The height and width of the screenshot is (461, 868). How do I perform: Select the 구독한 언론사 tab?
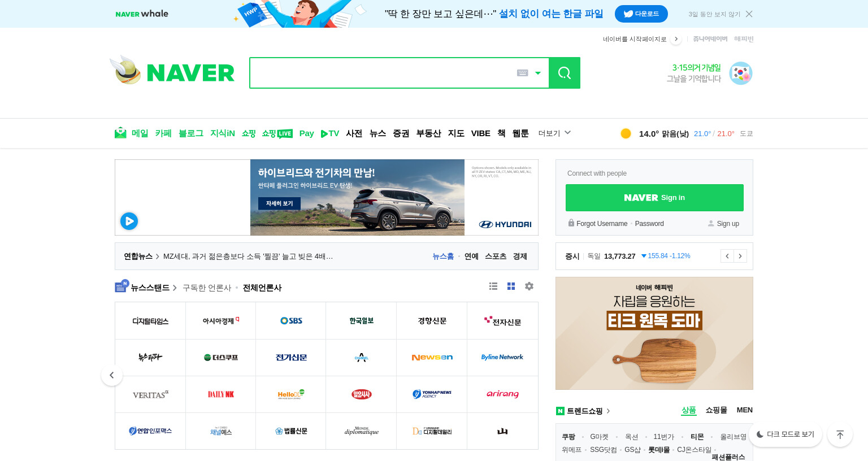click(207, 288)
